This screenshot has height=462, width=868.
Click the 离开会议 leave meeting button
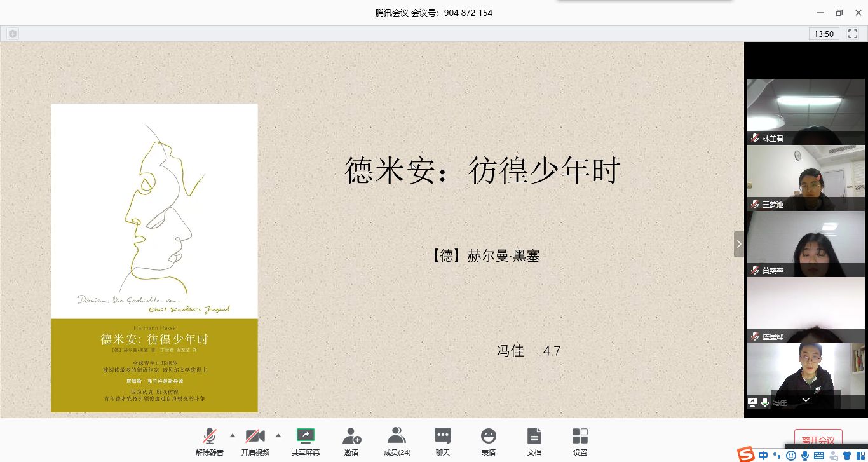(x=818, y=440)
